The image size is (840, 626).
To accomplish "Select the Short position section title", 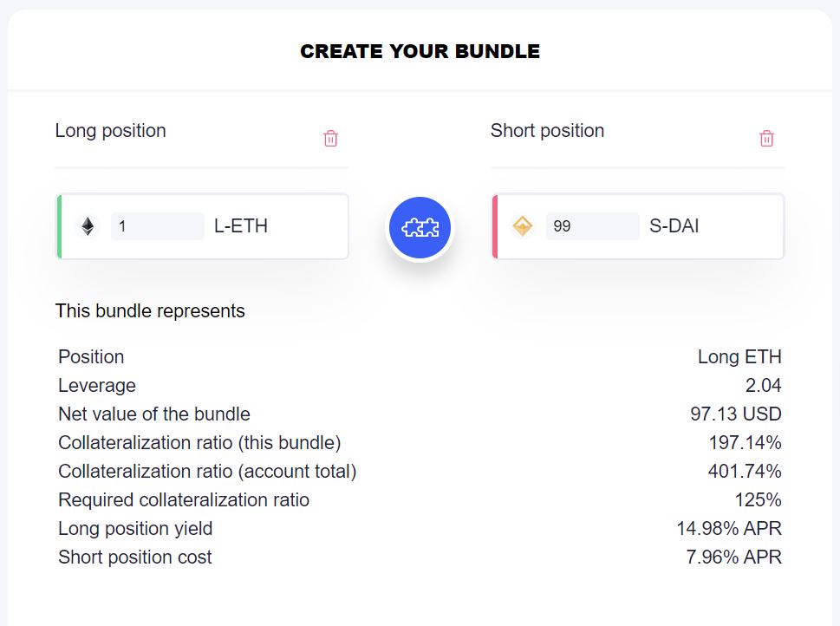I will tap(547, 131).
